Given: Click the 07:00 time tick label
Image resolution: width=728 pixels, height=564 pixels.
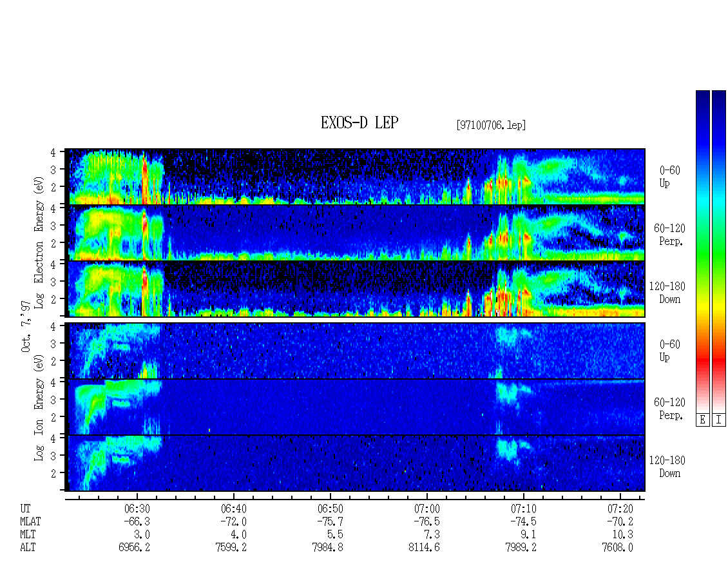Looking at the screenshot, I should [426, 509].
